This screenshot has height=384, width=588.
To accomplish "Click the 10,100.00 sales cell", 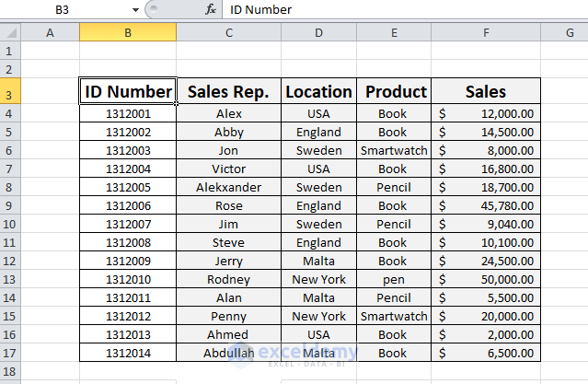I will [486, 242].
